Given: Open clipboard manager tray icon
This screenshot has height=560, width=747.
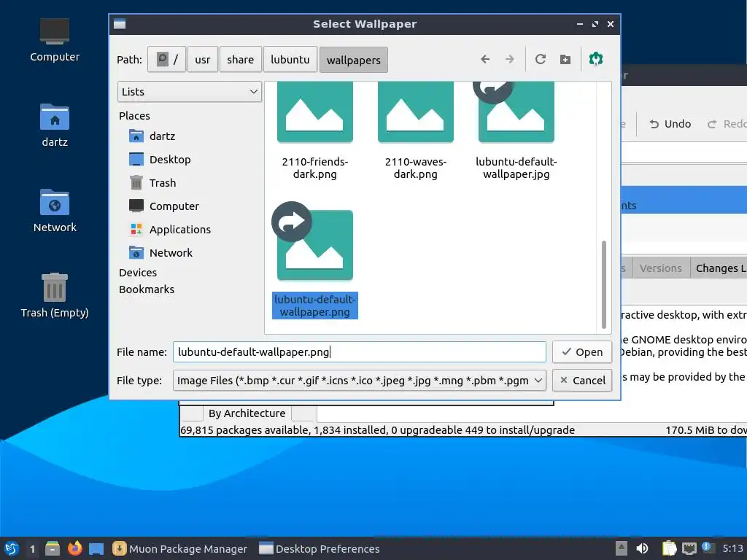Looking at the screenshot, I should coord(670,548).
